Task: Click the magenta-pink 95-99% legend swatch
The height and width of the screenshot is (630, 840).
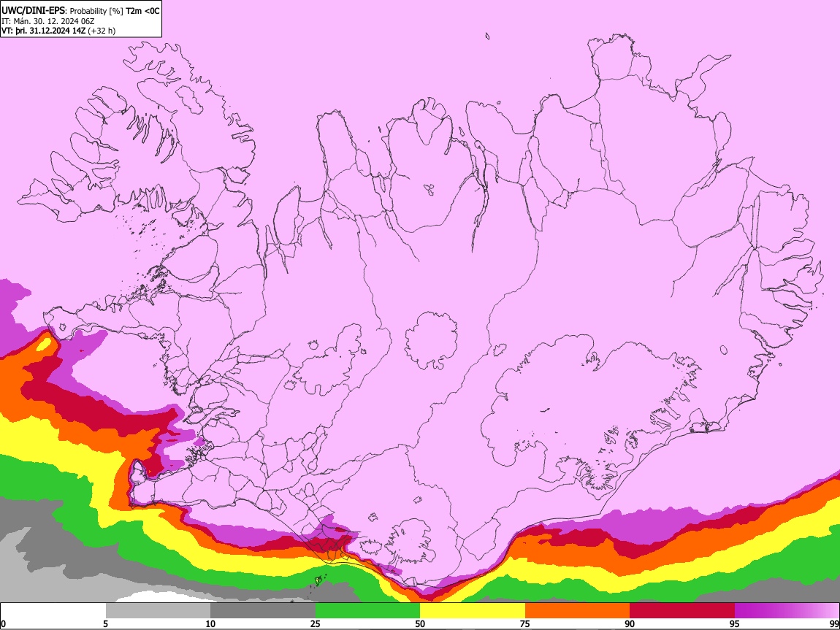Action: [x=787, y=611]
